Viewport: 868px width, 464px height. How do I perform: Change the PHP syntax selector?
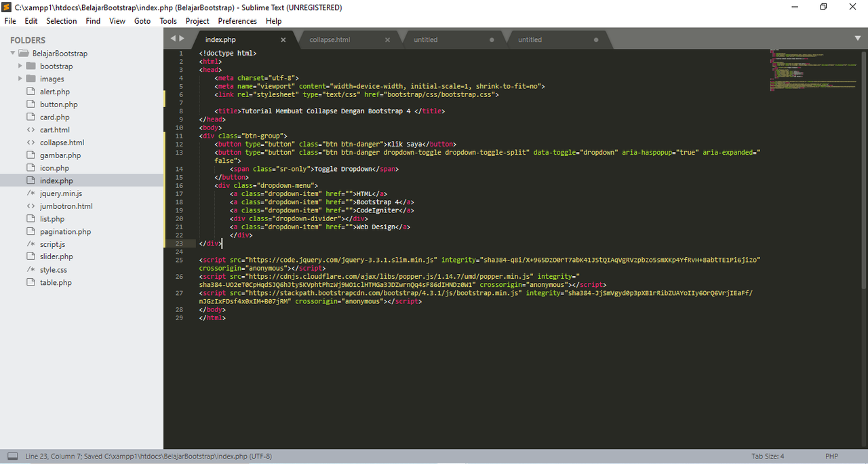[831, 456]
